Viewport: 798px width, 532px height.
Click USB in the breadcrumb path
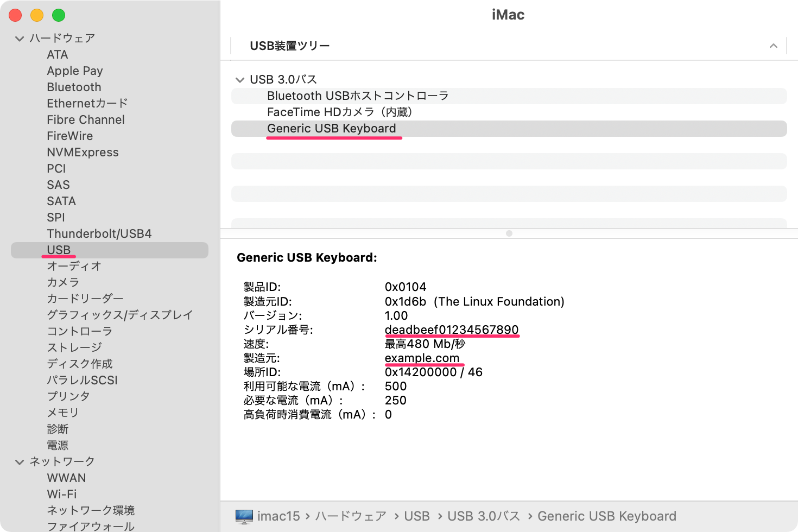417,516
